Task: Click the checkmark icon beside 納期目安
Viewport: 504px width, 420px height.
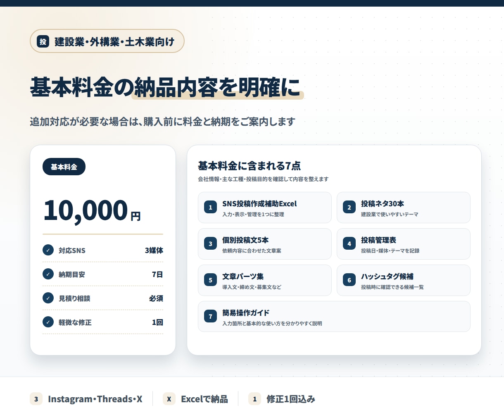Action: tap(48, 274)
